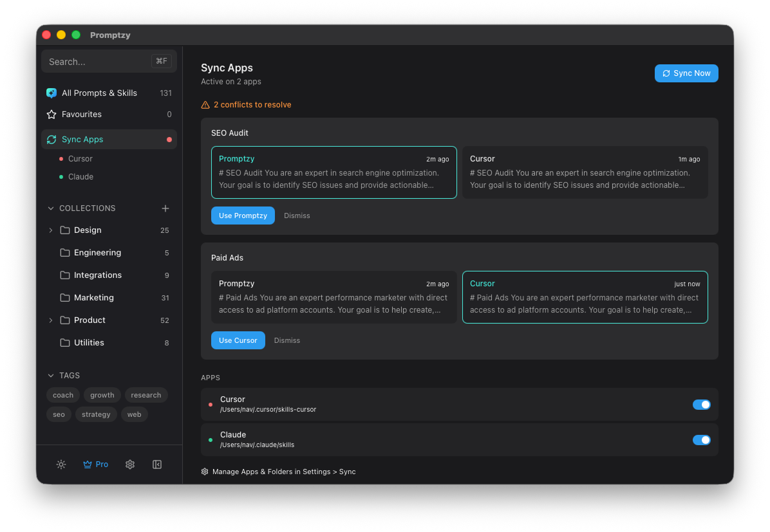This screenshot has height=532, width=770.
Task: Collapse the COLLECTIONS section
Action: (50, 208)
